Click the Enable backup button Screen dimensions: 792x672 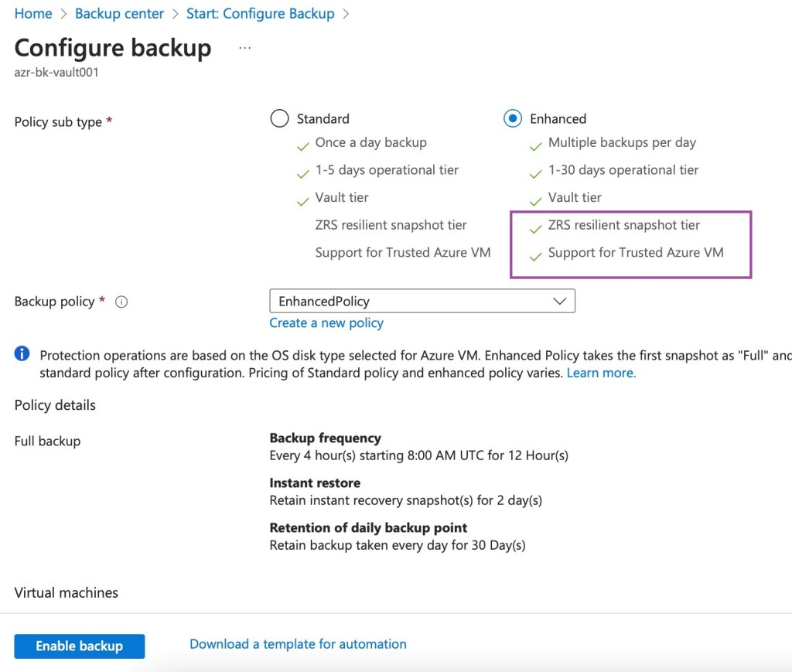coord(79,646)
